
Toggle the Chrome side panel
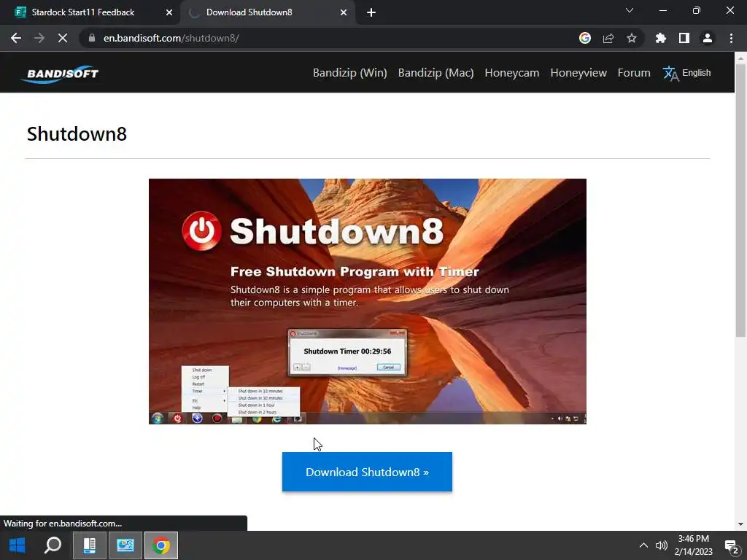(684, 38)
